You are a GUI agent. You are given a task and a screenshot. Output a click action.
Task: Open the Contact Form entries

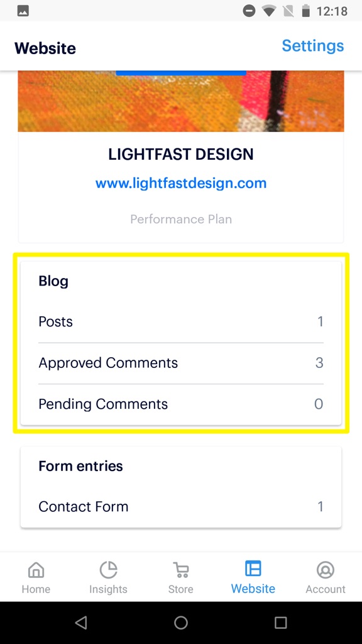[x=180, y=506]
